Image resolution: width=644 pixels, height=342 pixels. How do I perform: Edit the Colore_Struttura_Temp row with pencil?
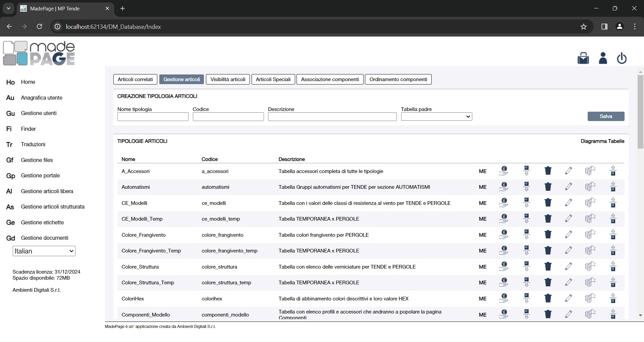[x=569, y=282]
